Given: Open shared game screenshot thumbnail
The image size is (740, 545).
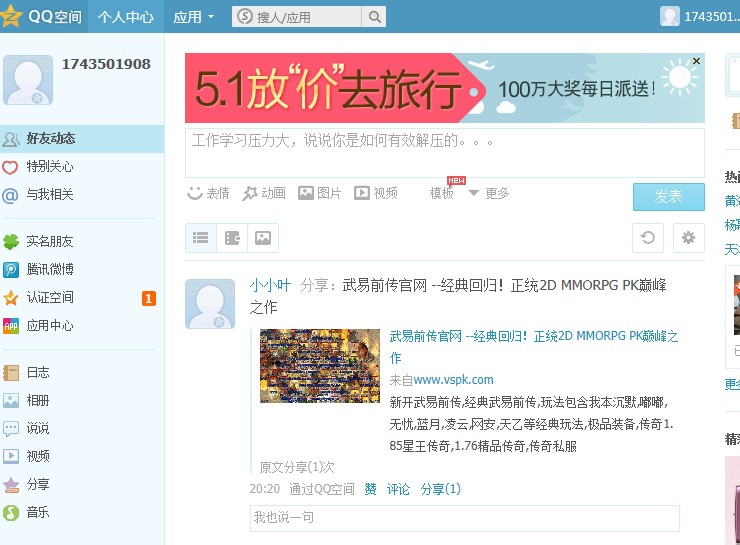Looking at the screenshot, I should point(320,366).
